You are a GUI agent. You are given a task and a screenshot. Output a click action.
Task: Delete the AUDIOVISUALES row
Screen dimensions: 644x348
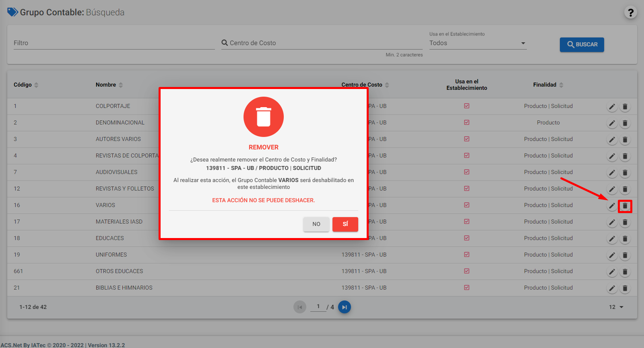[625, 173]
